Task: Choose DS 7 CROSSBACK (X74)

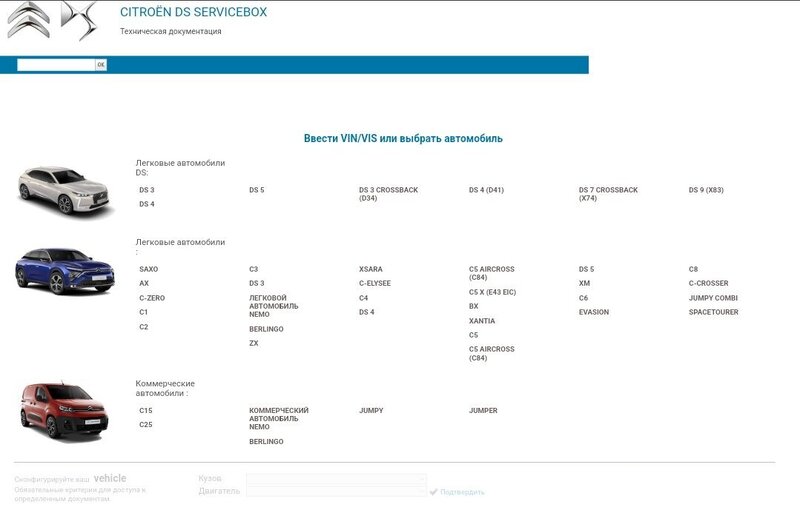Action: (608, 194)
